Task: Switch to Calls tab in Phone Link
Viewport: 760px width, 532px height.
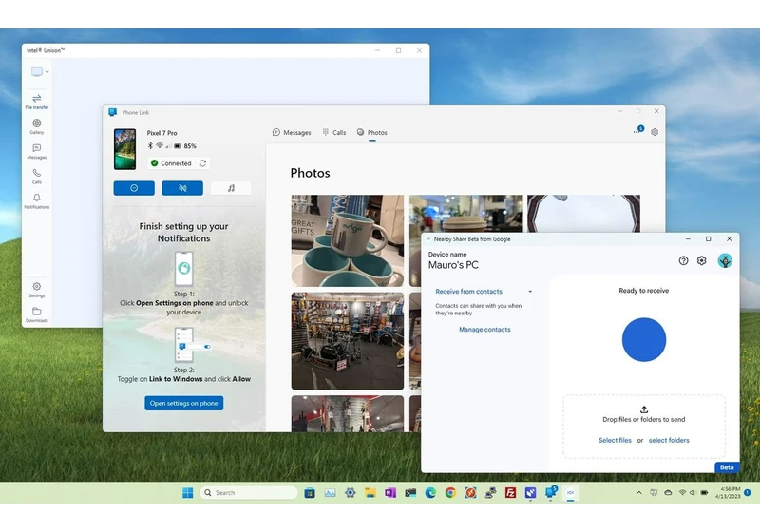Action: (334, 132)
